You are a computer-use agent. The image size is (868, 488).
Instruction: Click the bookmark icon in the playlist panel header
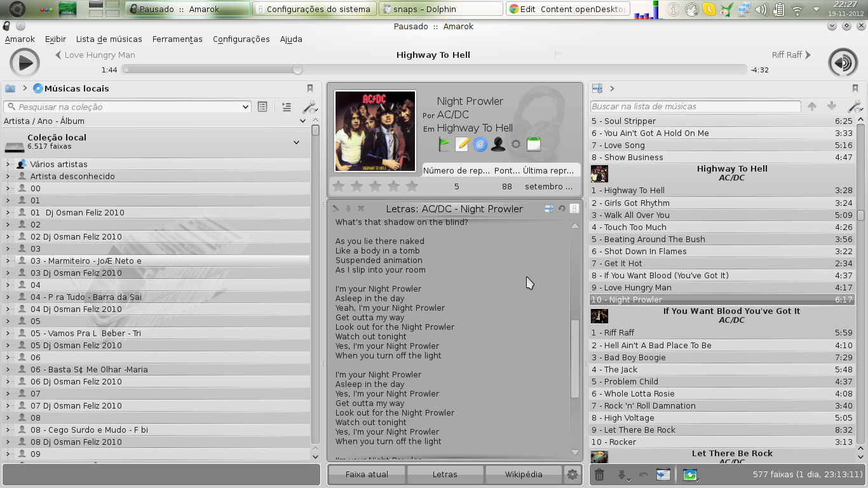click(x=855, y=88)
